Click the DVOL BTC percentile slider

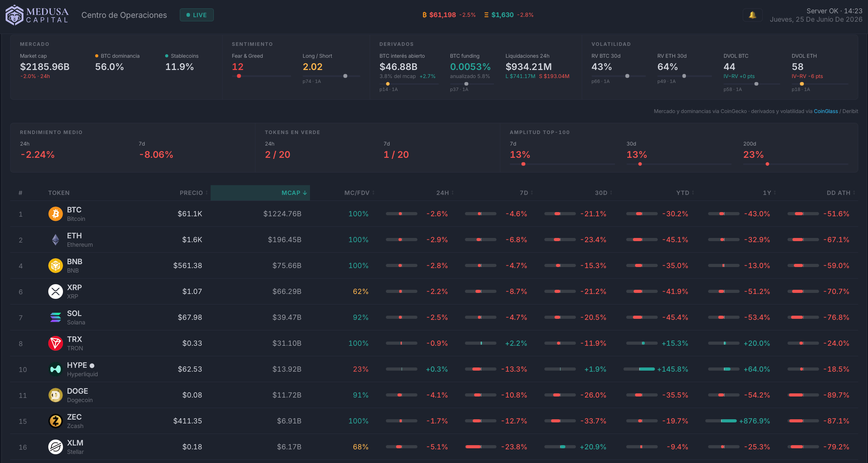click(752, 84)
